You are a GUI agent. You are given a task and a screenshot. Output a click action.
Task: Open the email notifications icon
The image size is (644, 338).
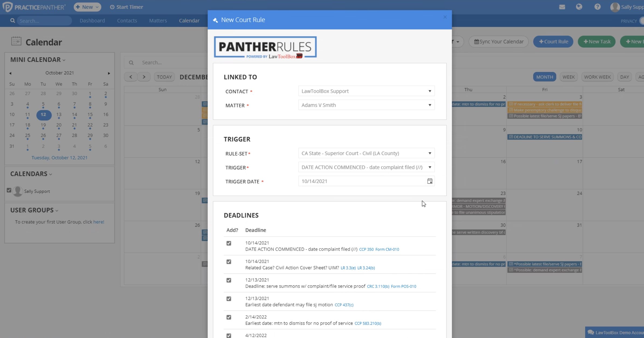click(x=562, y=7)
